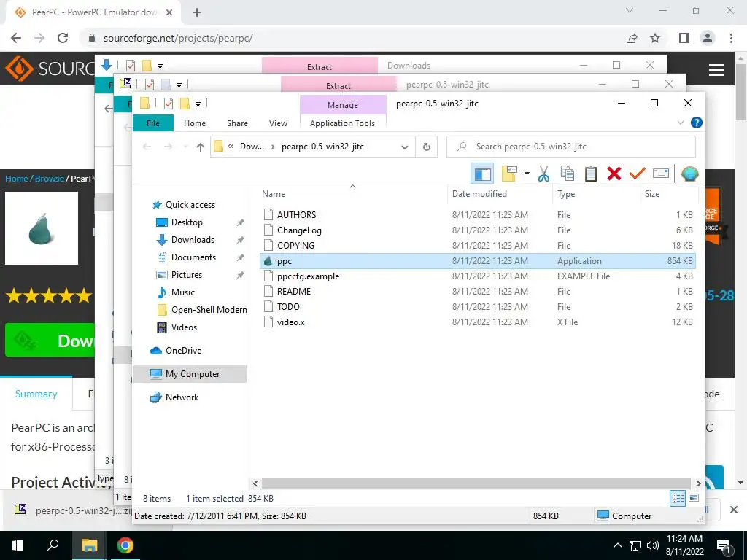The width and height of the screenshot is (747, 560).
Task: Expand the folder options dropdown arrow
Action: point(527,174)
